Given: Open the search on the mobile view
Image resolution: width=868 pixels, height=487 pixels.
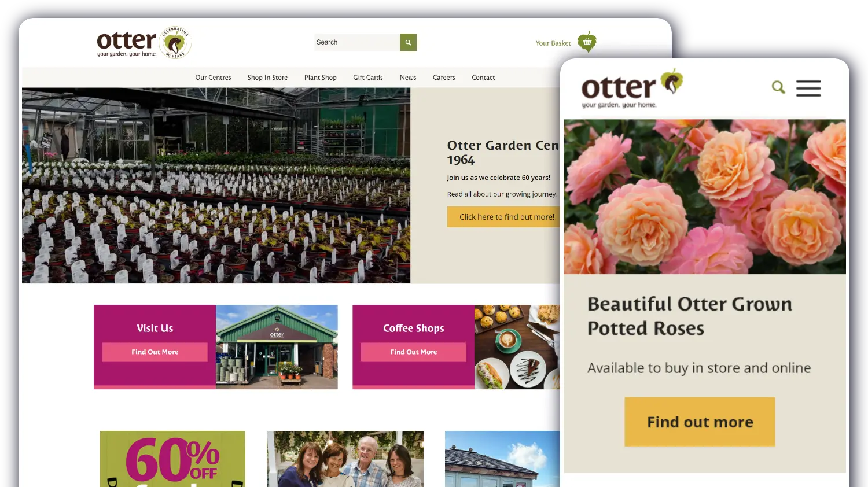Looking at the screenshot, I should [x=778, y=87].
